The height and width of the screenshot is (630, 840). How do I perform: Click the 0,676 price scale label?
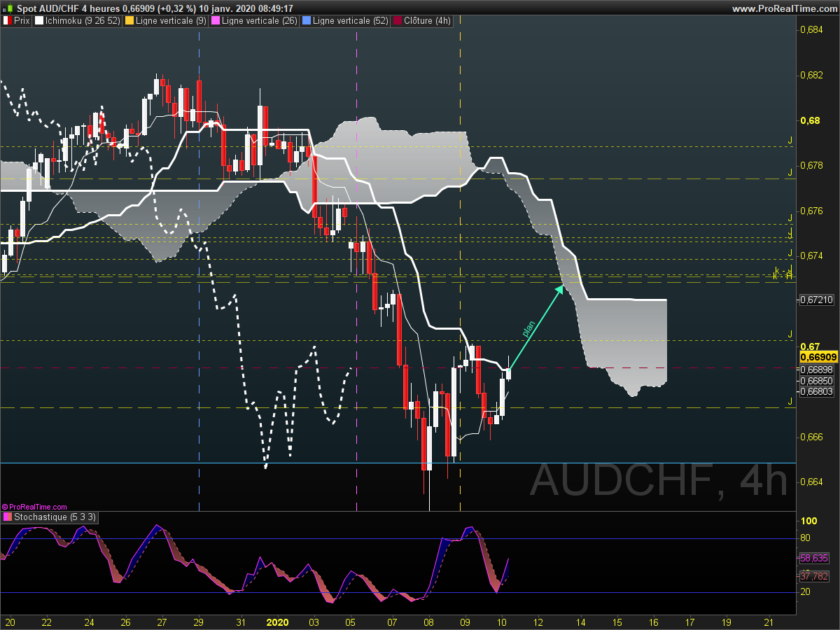point(811,211)
